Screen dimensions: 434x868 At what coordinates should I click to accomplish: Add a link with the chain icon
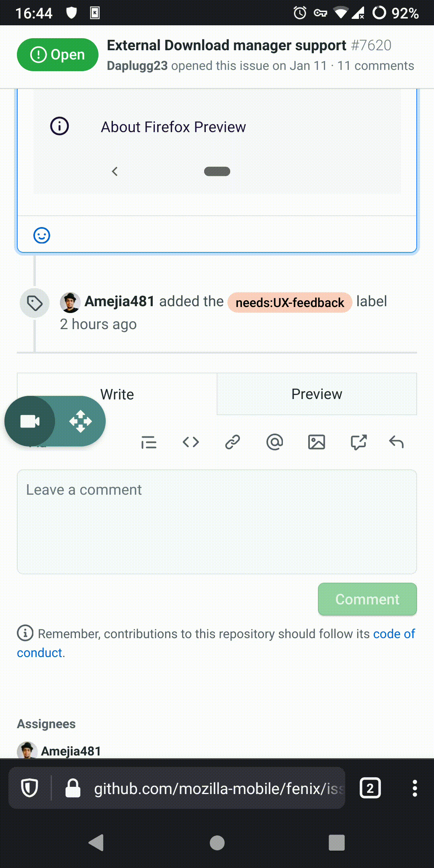(x=233, y=442)
